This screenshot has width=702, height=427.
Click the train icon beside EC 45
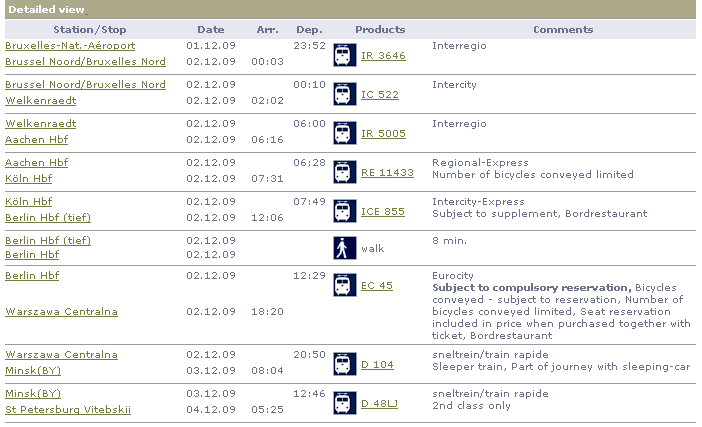[x=344, y=286]
